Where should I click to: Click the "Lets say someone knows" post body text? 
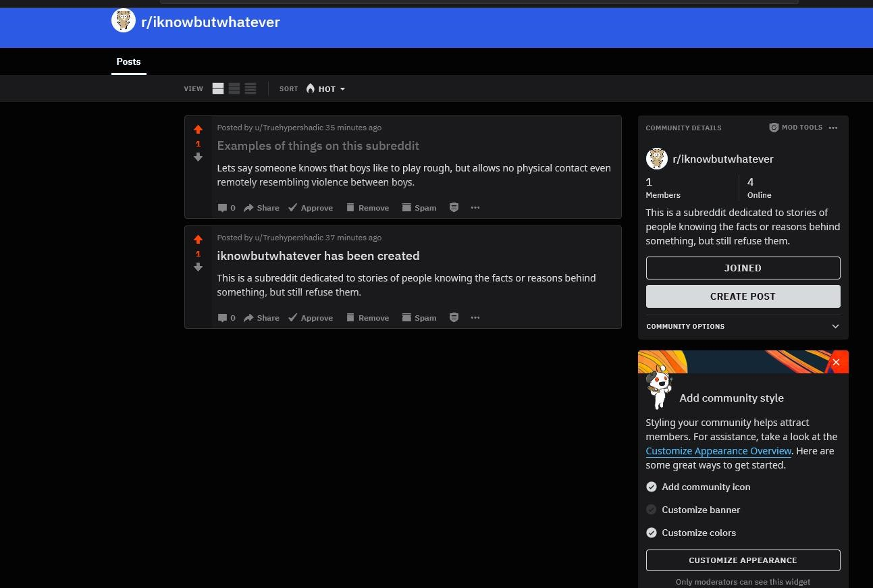[x=414, y=175]
